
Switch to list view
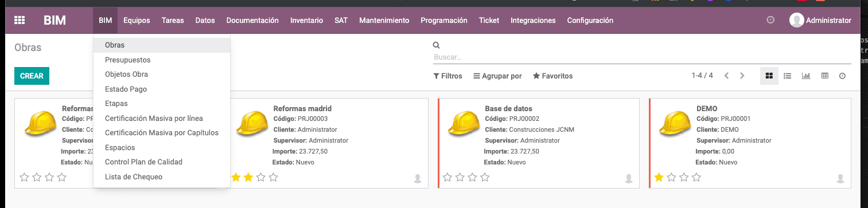point(788,76)
